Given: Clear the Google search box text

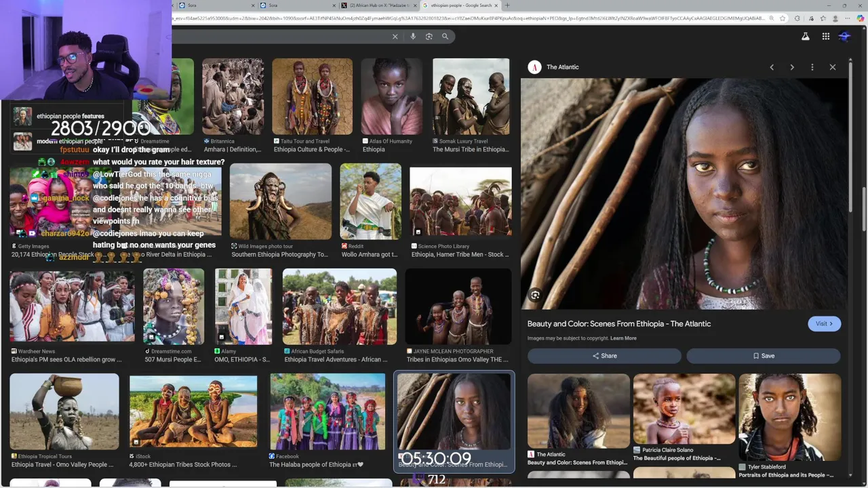Looking at the screenshot, I should tap(395, 37).
